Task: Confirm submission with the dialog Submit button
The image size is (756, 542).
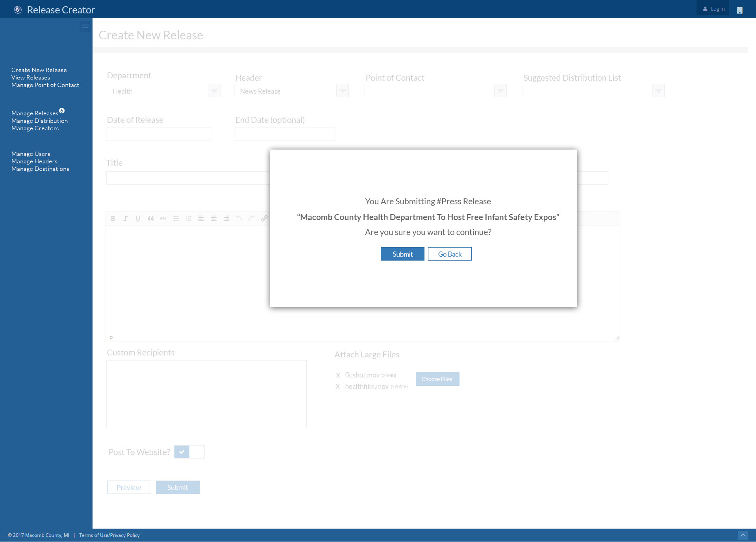Action: 402,254
